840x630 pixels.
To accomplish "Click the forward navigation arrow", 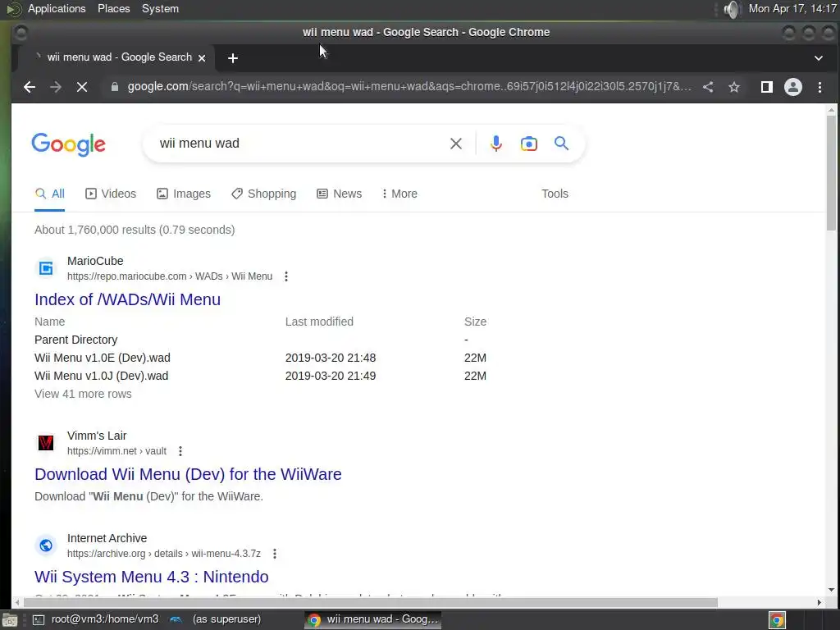I will pos(56,87).
